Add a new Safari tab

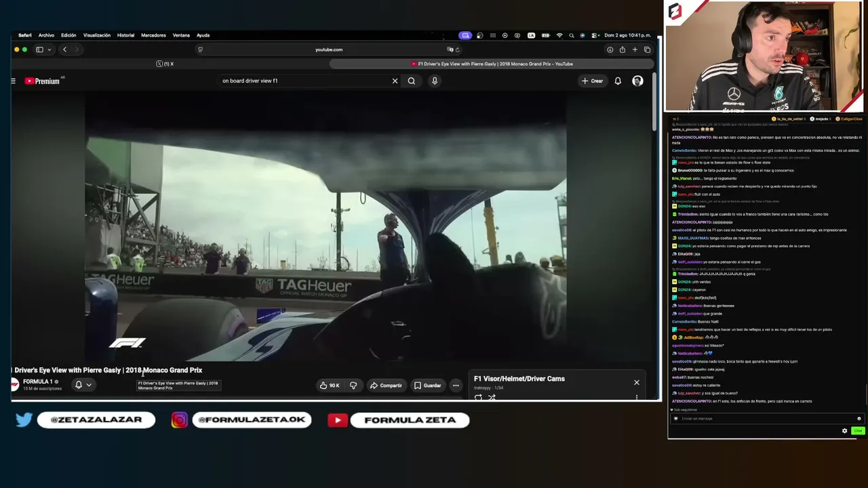point(635,49)
